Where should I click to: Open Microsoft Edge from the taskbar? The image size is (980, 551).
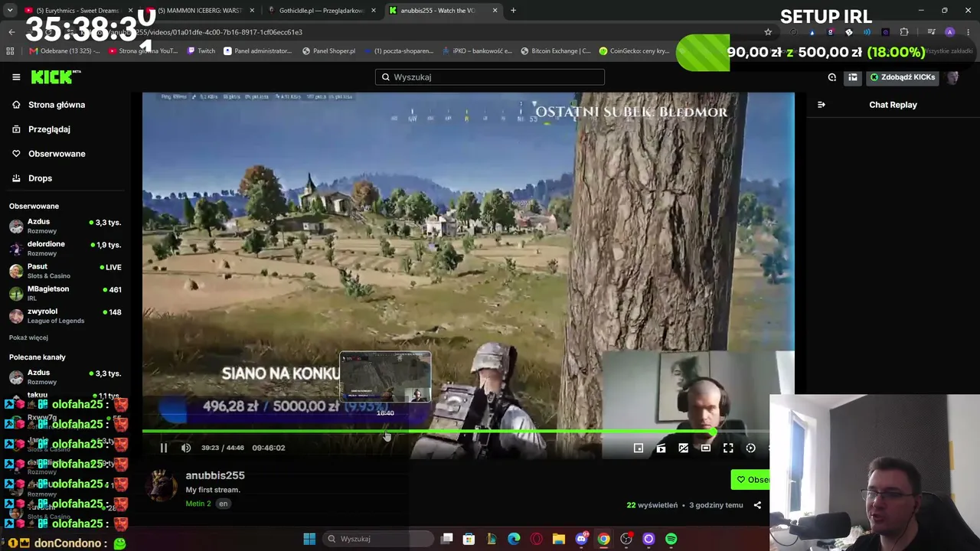coord(514,539)
